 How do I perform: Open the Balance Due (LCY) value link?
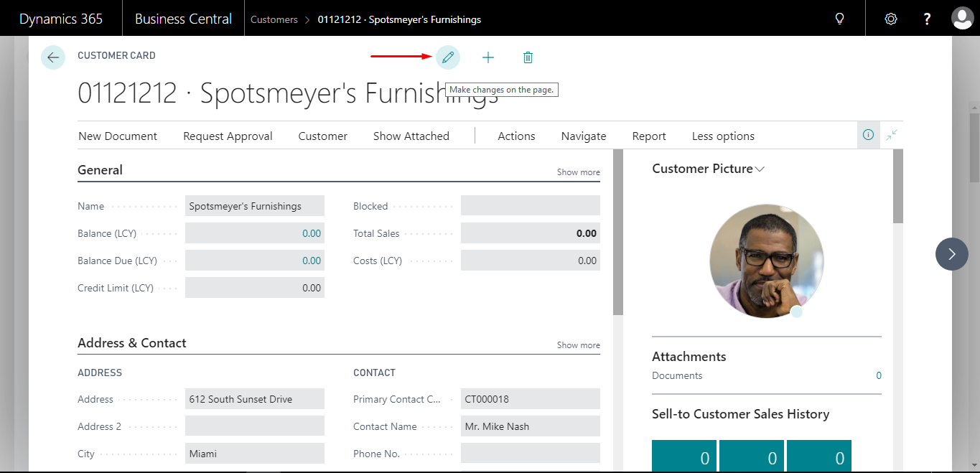point(312,261)
